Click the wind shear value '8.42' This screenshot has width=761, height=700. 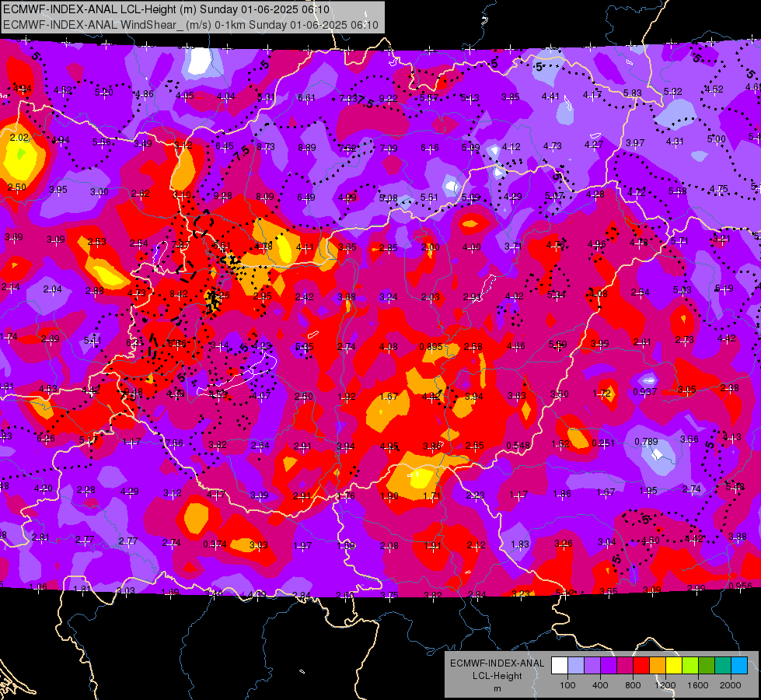pos(179,294)
